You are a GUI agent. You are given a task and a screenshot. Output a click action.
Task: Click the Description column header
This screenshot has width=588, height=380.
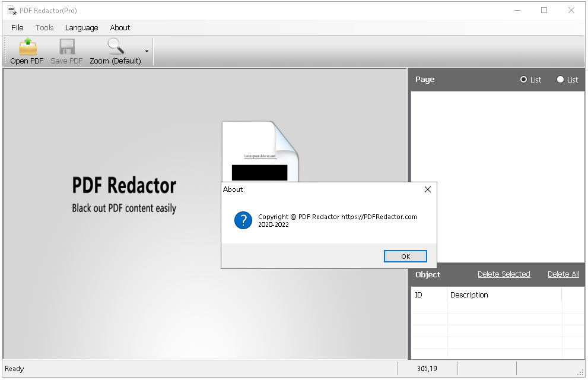pos(505,295)
